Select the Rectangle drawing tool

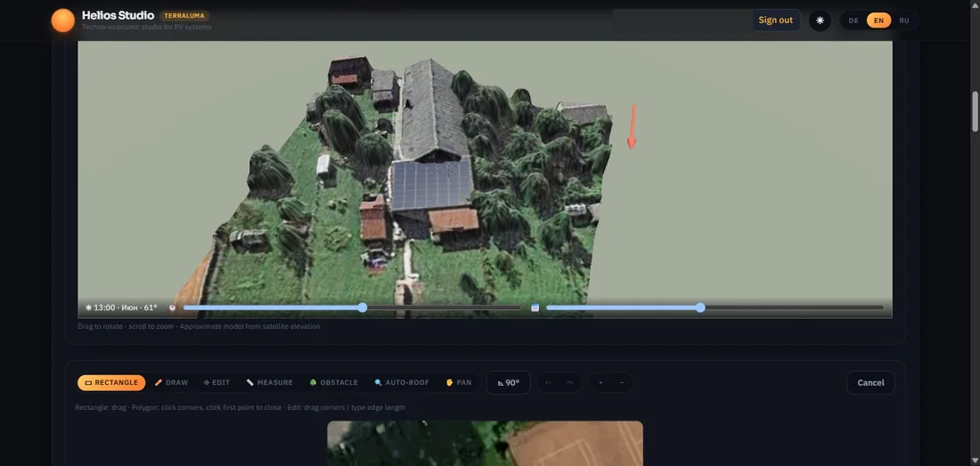[111, 382]
